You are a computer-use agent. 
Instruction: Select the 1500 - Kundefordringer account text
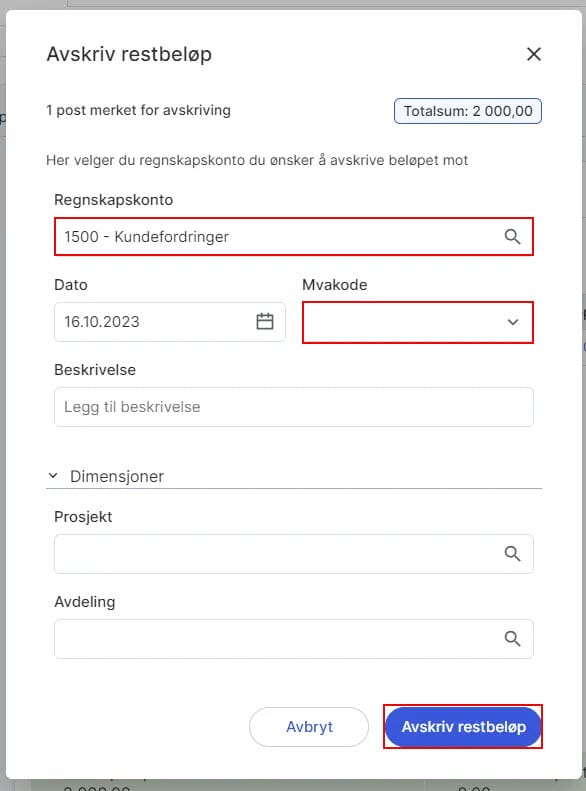(x=146, y=237)
